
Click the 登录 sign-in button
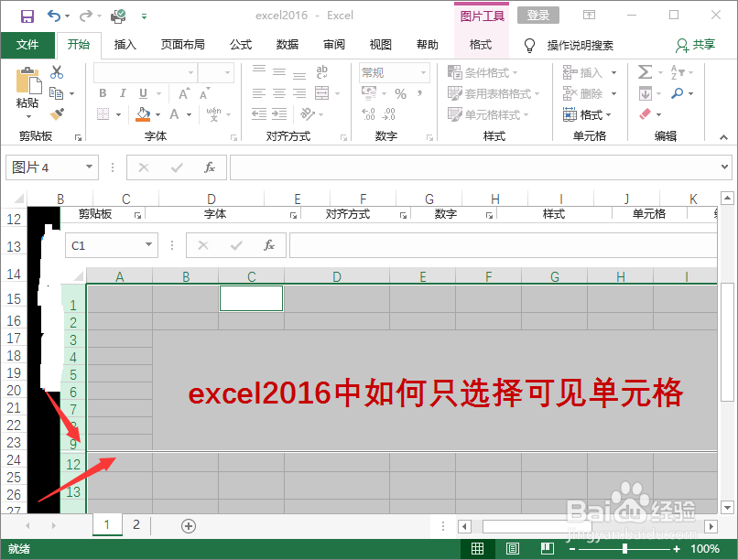pyautogui.click(x=538, y=16)
